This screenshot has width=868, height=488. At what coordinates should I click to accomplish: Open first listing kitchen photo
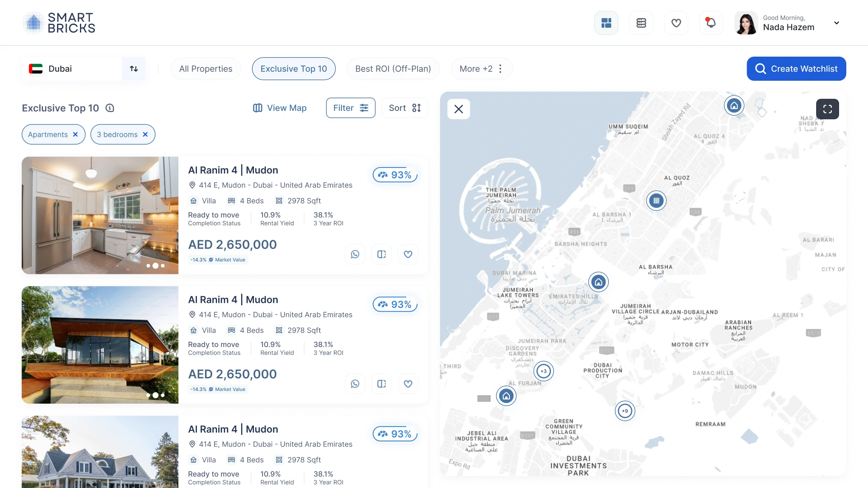[x=100, y=215]
